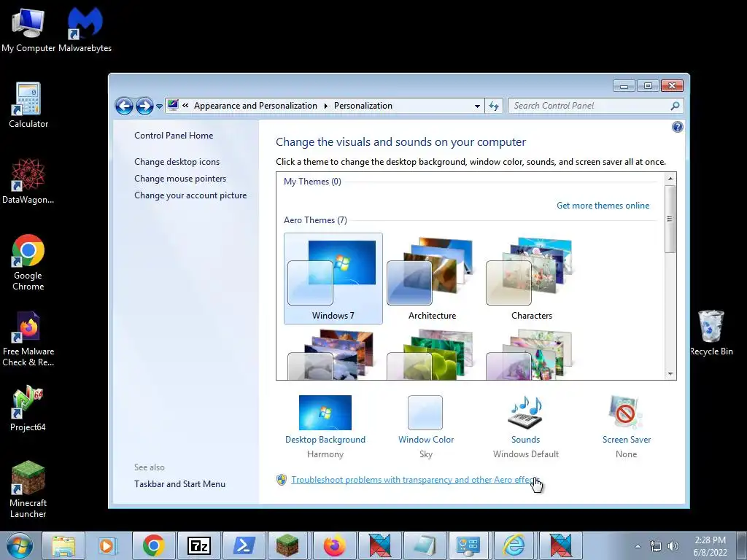Click the refresh button beside address bar
Image resolution: width=747 pixels, height=560 pixels.
(494, 106)
